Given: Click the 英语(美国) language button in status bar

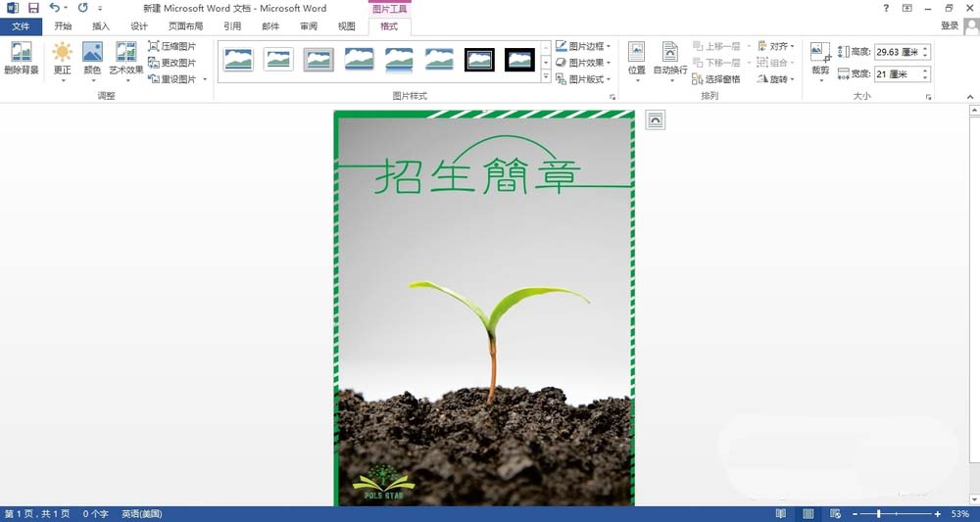Looking at the screenshot, I should point(142,514).
